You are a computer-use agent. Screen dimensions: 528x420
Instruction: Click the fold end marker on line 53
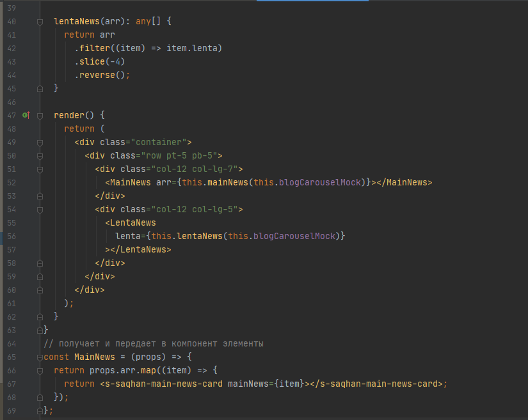point(40,196)
